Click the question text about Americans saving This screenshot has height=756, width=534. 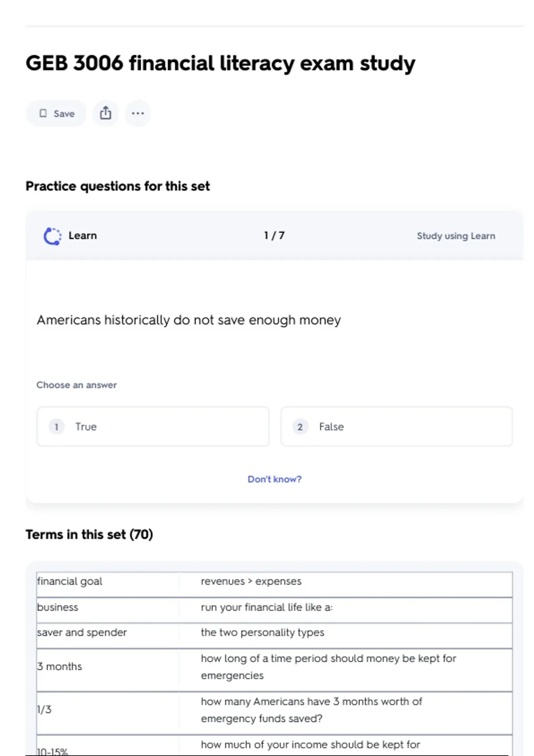(189, 320)
